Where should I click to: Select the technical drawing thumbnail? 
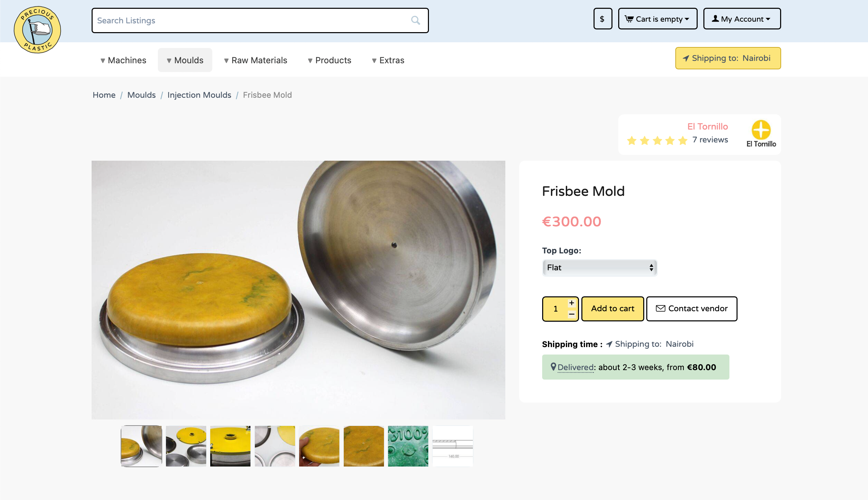point(453,446)
